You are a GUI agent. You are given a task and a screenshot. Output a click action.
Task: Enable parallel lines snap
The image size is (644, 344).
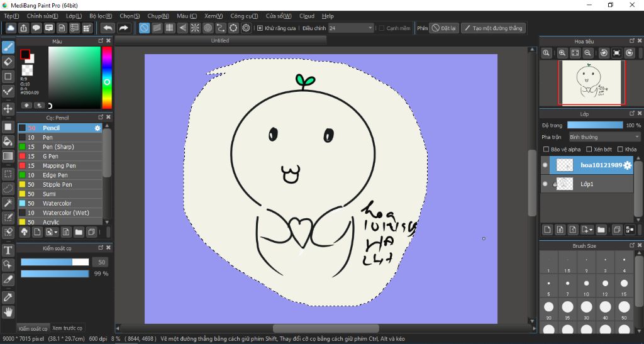[x=157, y=28]
